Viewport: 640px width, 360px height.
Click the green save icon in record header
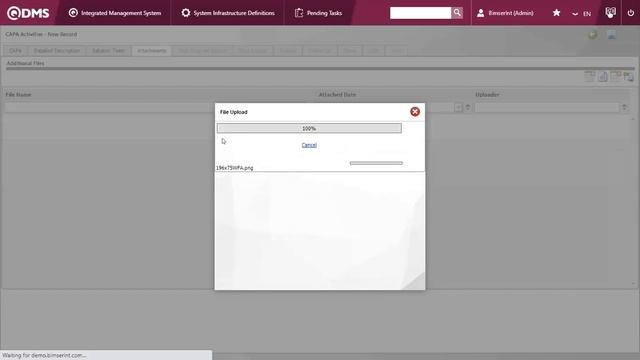click(593, 35)
